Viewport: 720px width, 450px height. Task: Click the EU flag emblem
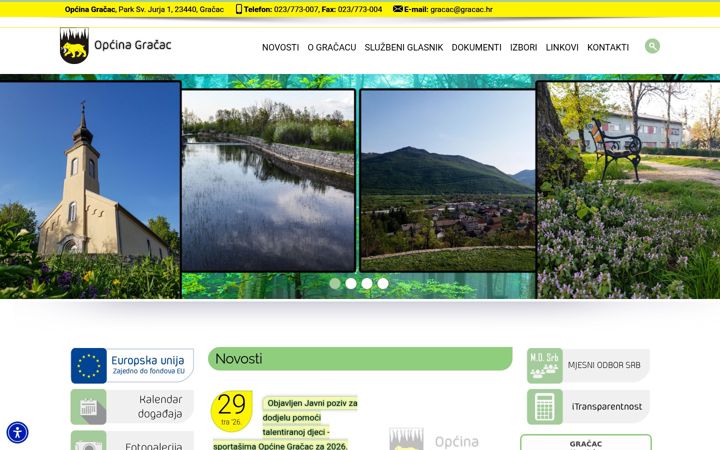tap(89, 366)
